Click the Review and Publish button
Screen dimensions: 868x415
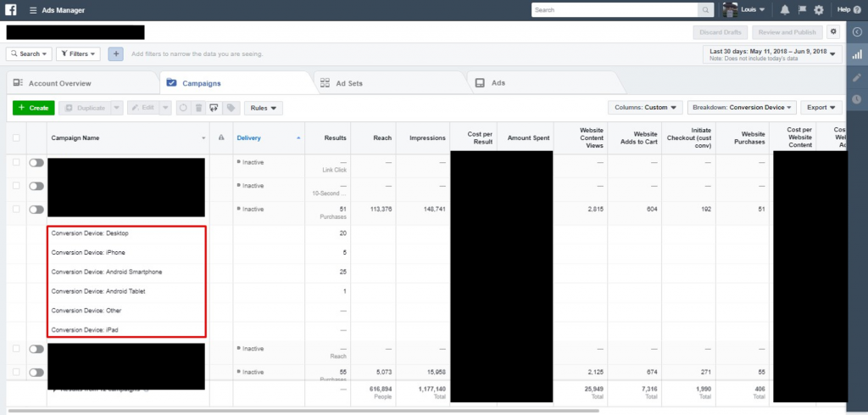787,32
